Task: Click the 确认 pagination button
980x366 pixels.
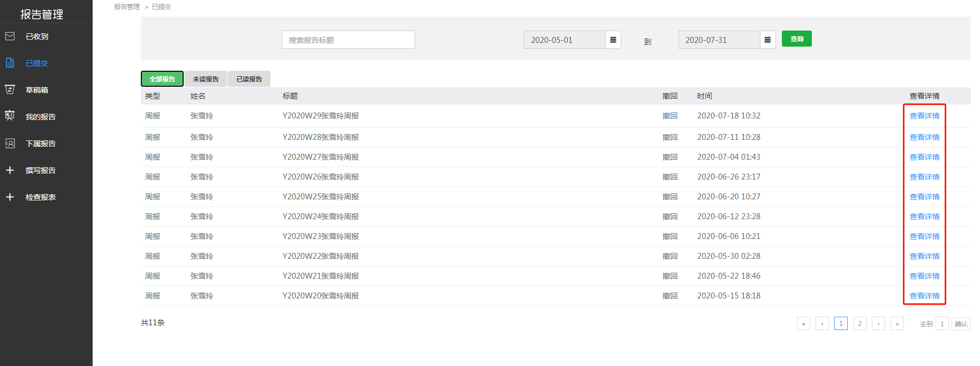Action: click(961, 324)
